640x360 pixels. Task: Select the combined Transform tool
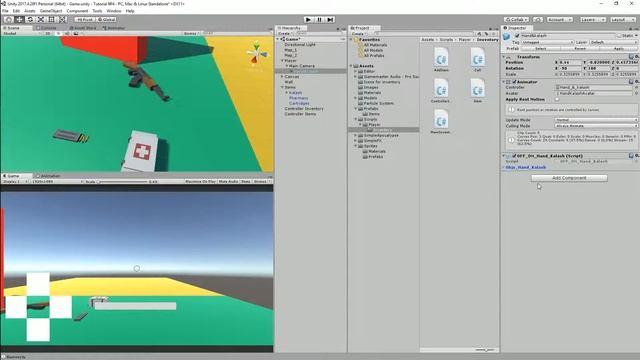pyautogui.click(x=62, y=20)
